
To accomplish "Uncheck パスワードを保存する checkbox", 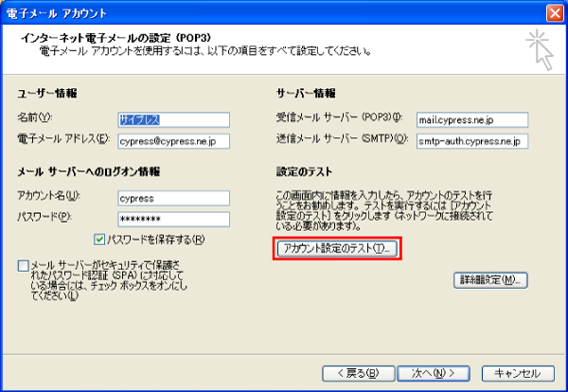I will coord(99,240).
